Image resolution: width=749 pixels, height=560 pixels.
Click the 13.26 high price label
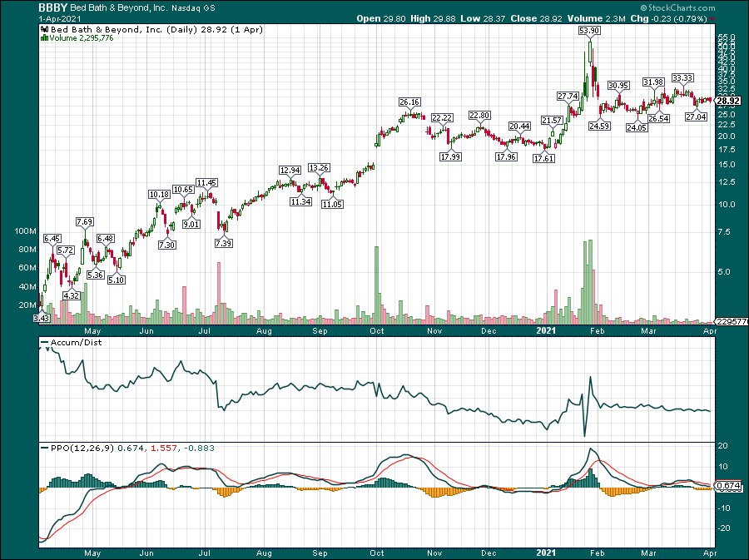coord(319,168)
